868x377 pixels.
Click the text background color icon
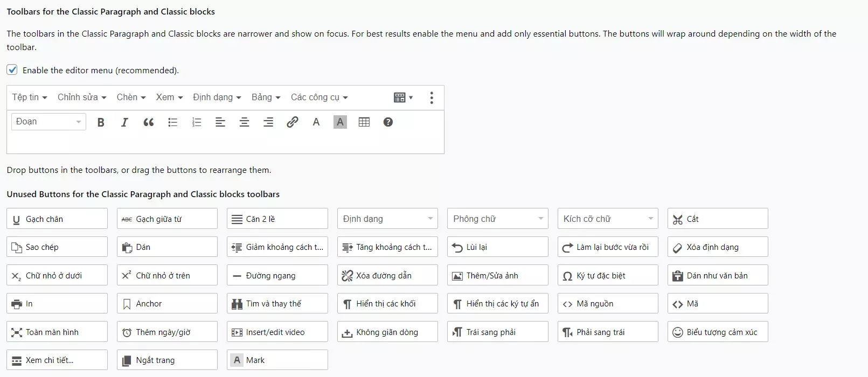tap(340, 122)
